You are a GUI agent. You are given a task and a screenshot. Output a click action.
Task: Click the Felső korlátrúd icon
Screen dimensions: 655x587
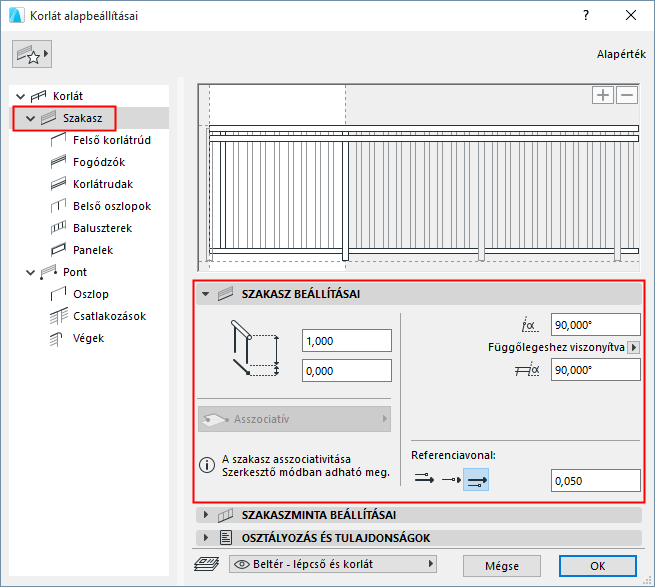click(x=58, y=140)
